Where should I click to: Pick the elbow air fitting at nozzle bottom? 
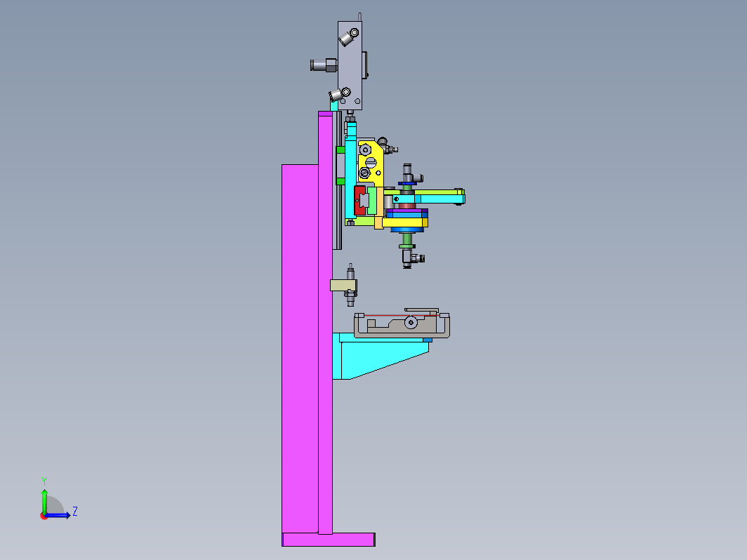(x=413, y=258)
